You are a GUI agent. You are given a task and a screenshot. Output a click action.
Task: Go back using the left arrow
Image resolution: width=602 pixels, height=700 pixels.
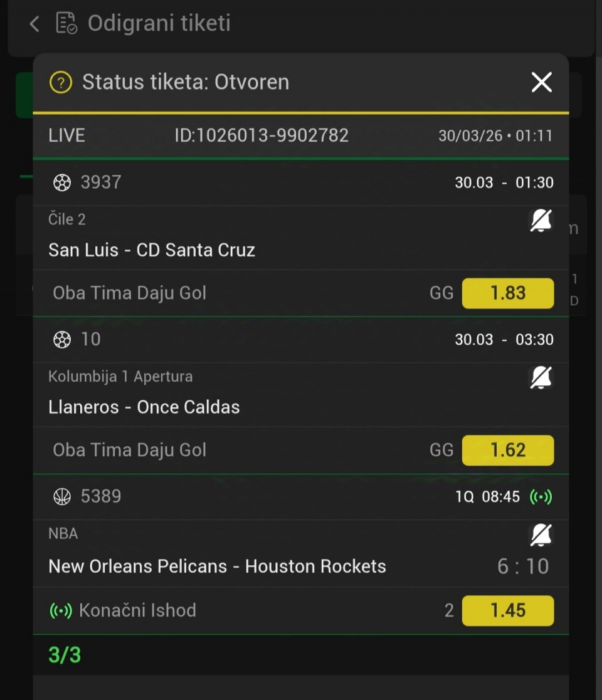(34, 24)
